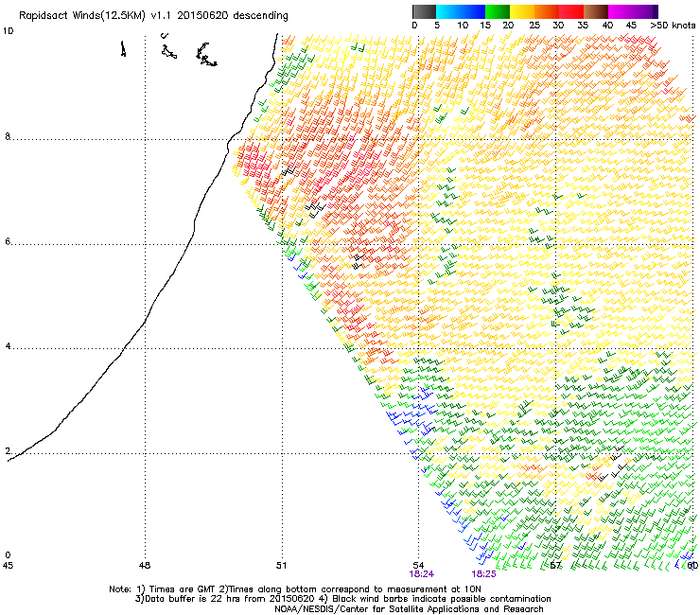
Task: Select the yellow 20–25 knots legend swatch
Action: click(521, 11)
